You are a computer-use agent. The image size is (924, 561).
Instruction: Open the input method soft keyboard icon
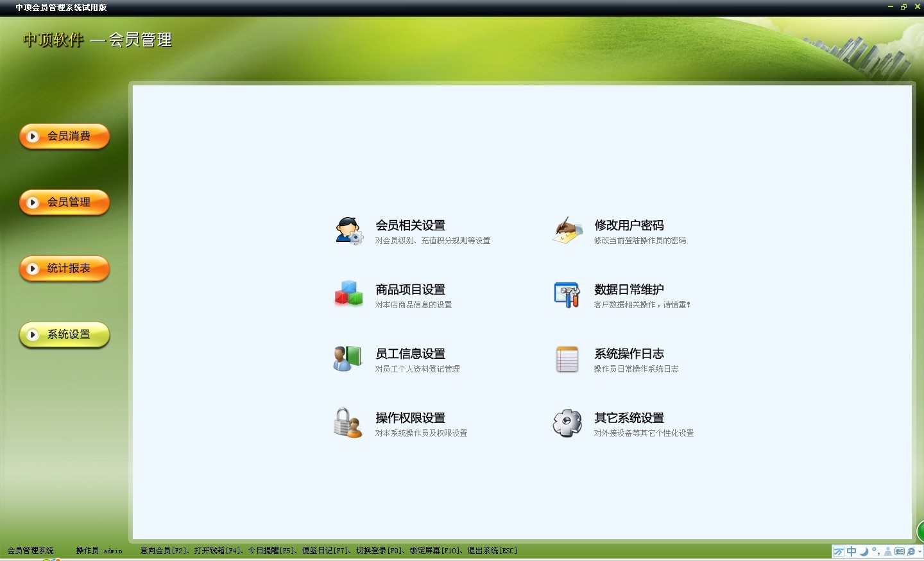900,551
